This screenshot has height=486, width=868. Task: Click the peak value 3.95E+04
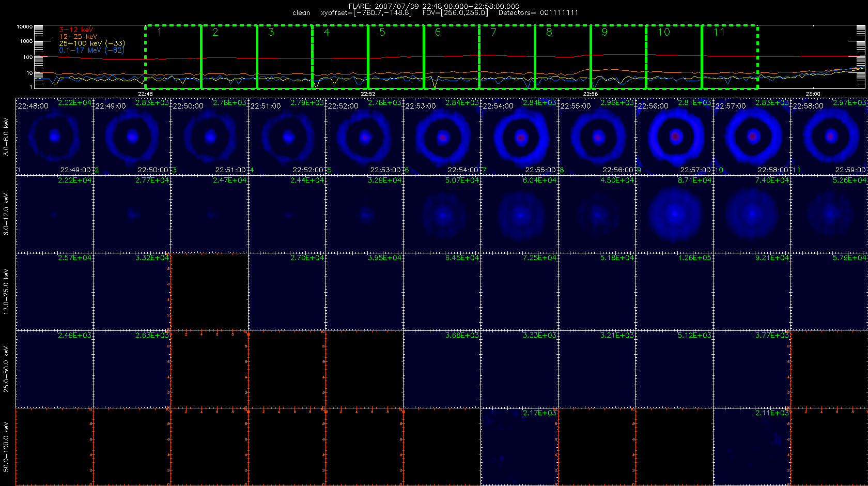click(385, 258)
